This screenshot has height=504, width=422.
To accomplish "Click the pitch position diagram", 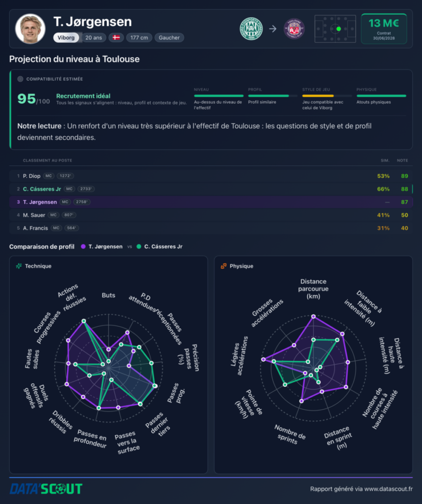I will 335,29.
